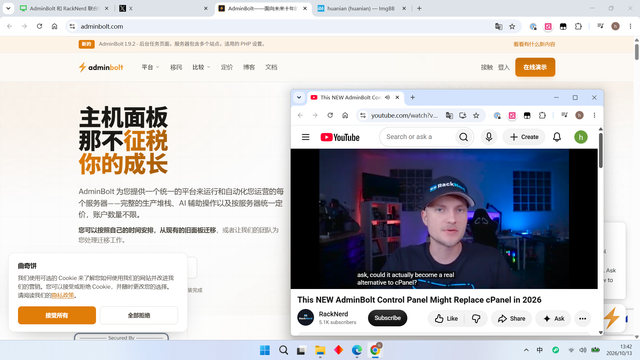Open File Explorer from taskbar
The image size is (640, 360).
click(320, 350)
